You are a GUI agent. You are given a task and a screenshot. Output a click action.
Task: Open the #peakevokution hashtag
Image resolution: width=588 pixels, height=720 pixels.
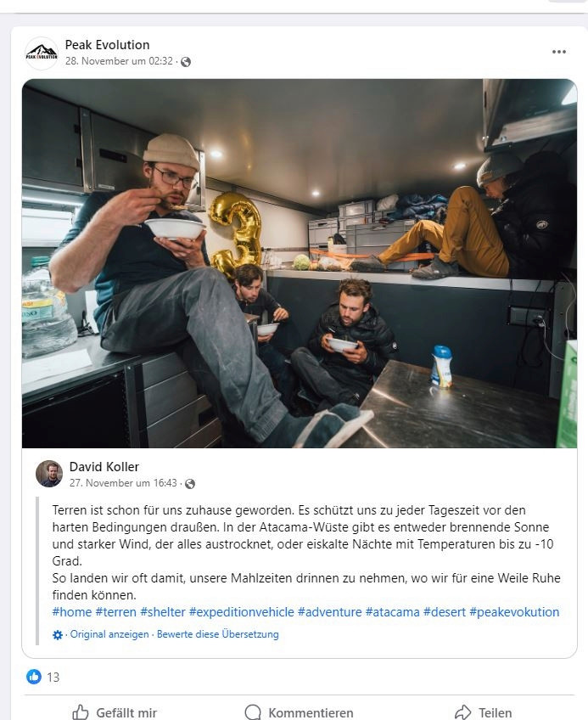pyautogui.click(x=514, y=612)
